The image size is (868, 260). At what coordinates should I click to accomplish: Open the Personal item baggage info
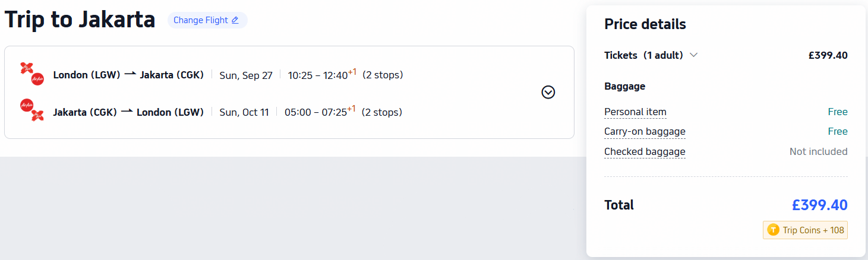pyautogui.click(x=635, y=112)
